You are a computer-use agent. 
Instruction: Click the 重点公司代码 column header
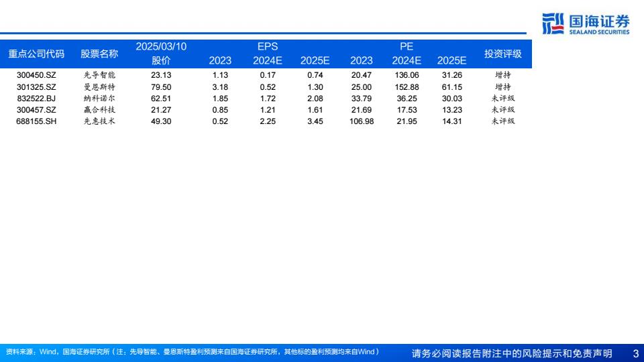click(x=36, y=54)
